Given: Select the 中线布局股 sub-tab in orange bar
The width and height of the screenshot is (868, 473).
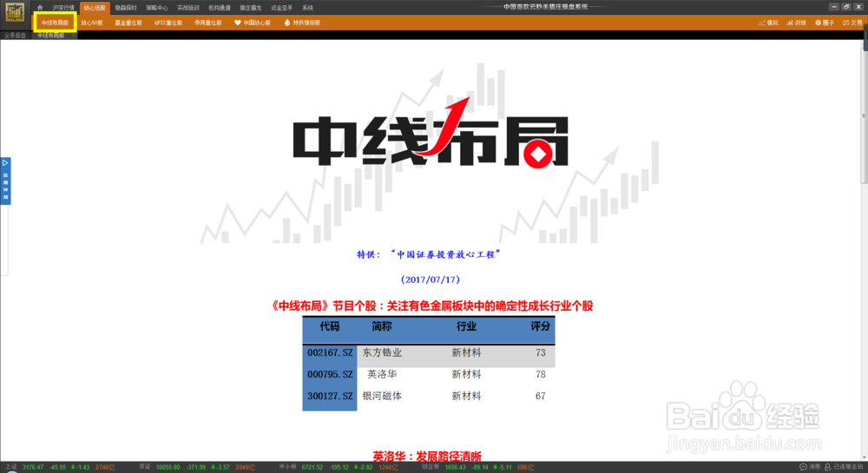Looking at the screenshot, I should click(55, 23).
